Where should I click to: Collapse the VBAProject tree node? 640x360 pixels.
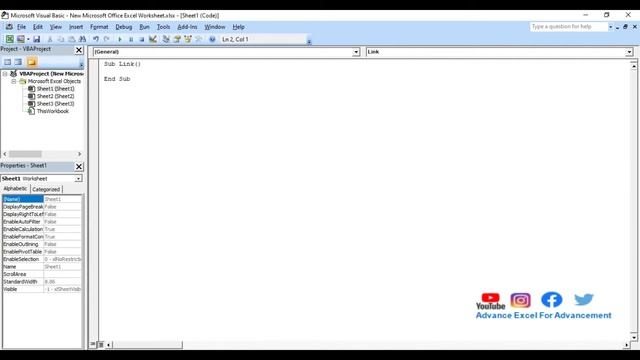point(5,74)
